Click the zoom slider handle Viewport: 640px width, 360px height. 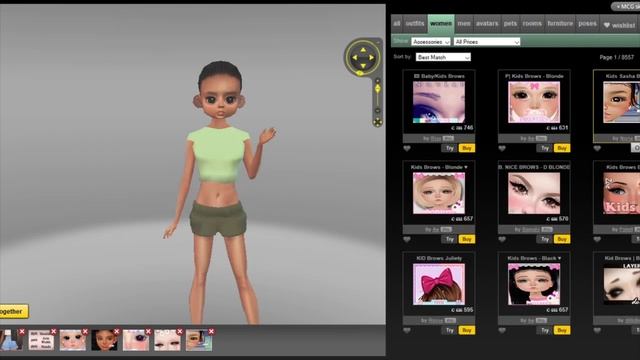378,89
